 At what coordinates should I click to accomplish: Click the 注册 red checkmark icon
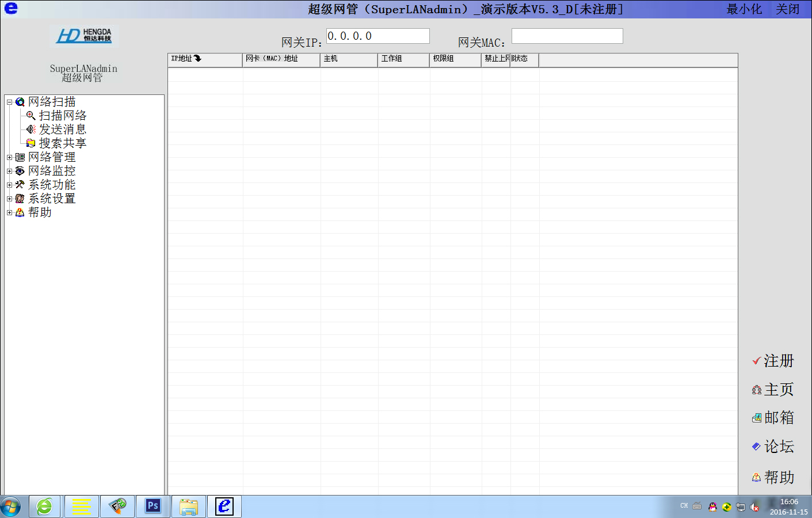[756, 361]
